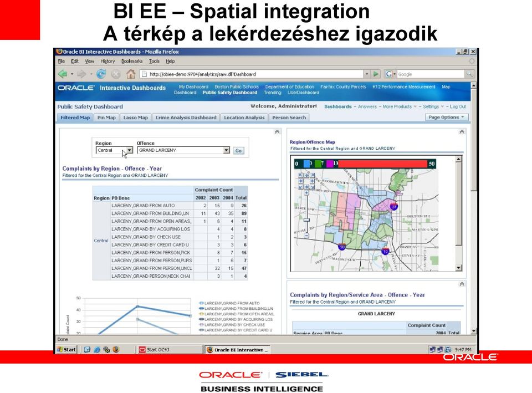Launch Firefox from the quick launch bar
Viewport: 532px width, 393px height.
[x=116, y=349]
